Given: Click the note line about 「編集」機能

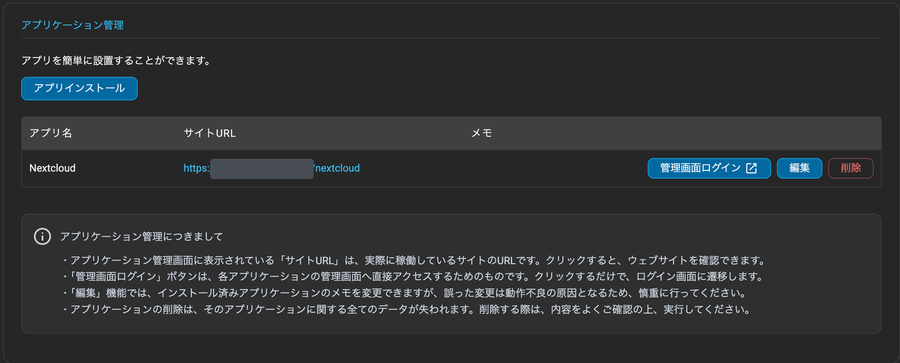Looking at the screenshot, I should click(x=404, y=294).
